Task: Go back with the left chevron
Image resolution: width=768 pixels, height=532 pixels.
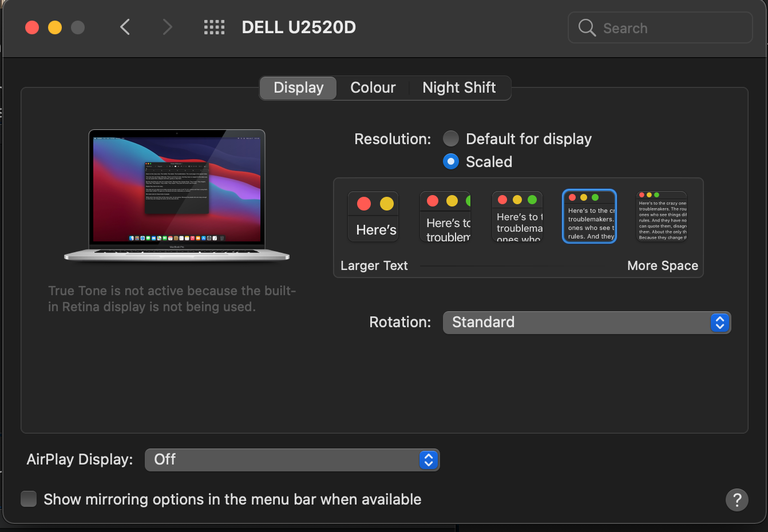Action: 125,27
